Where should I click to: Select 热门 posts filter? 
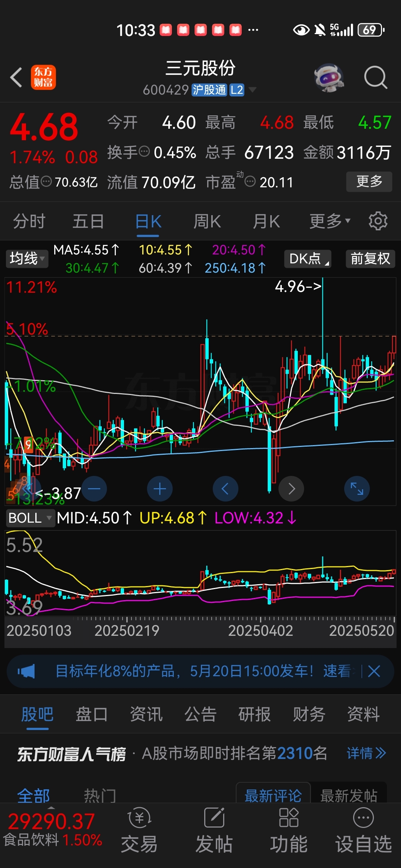pyautogui.click(x=100, y=796)
